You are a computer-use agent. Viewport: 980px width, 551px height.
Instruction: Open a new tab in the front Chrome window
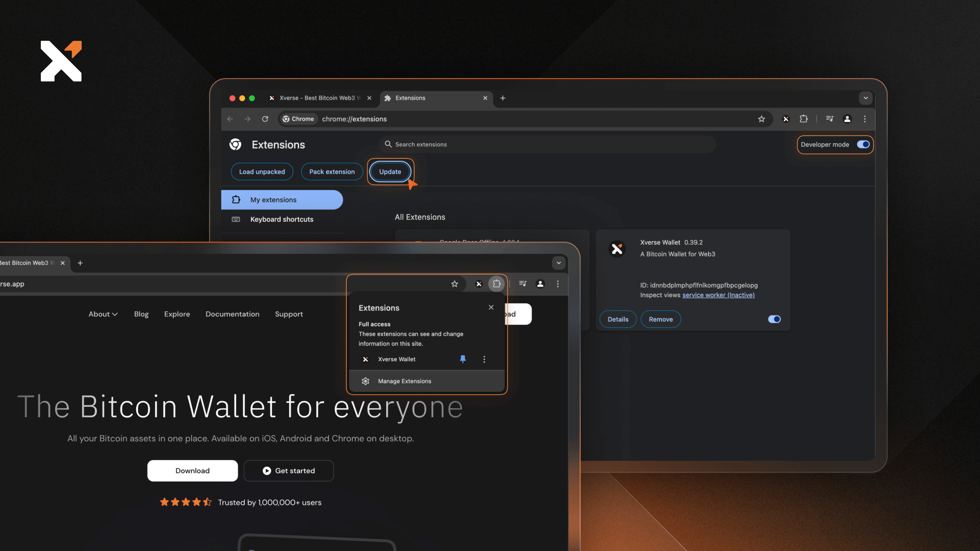coord(80,263)
